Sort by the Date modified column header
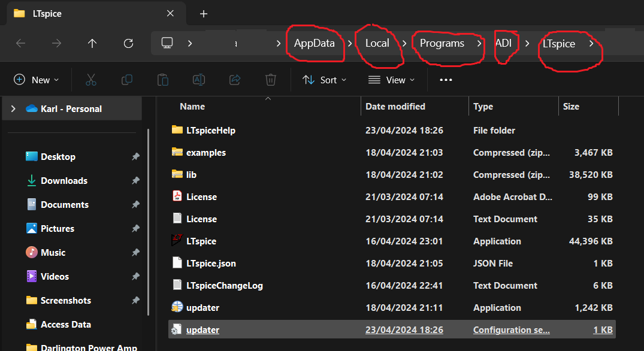The image size is (644, 351). point(395,107)
